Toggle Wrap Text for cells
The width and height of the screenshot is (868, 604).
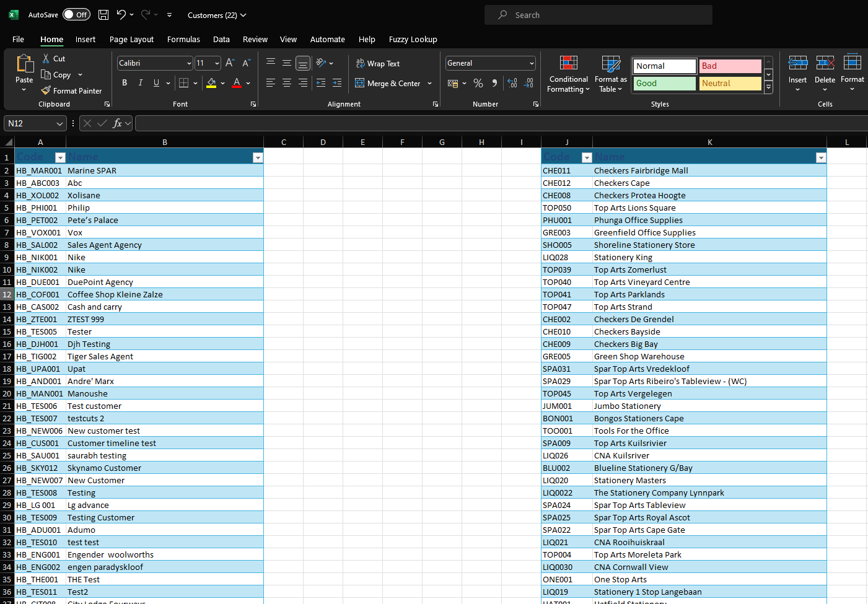[378, 63]
